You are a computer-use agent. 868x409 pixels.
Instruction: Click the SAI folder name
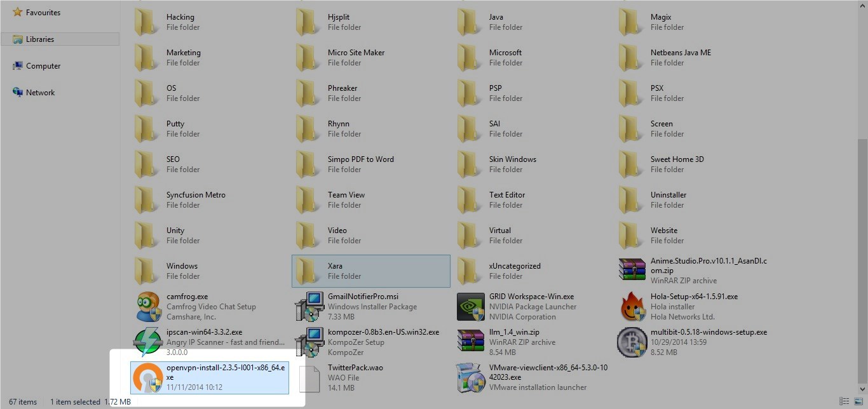[494, 124]
